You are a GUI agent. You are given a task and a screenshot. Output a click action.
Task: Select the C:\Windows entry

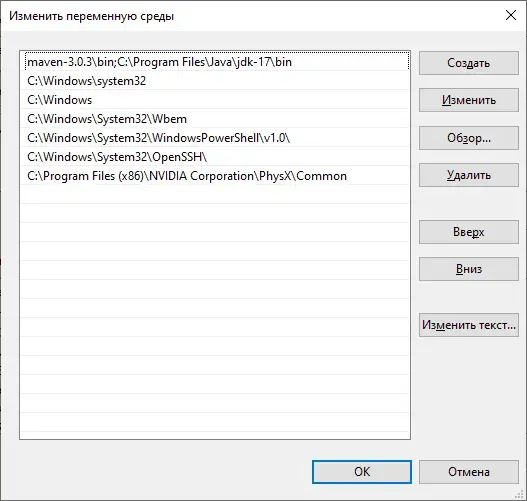215,100
